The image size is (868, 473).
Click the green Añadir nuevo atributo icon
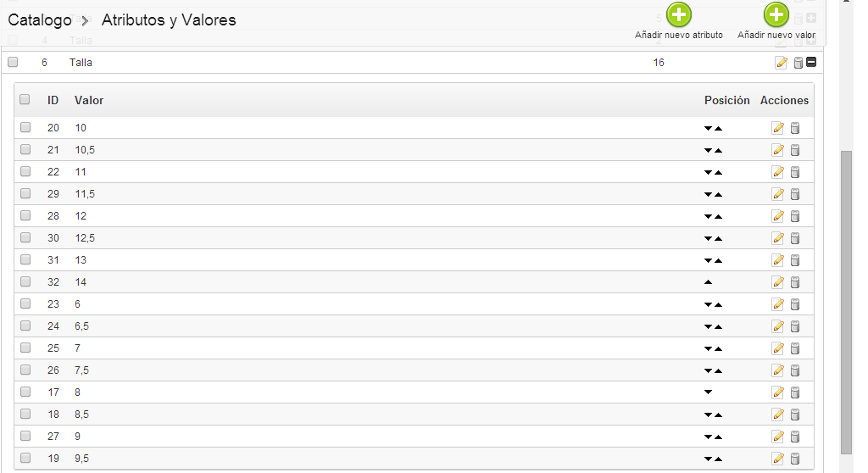[x=679, y=14]
